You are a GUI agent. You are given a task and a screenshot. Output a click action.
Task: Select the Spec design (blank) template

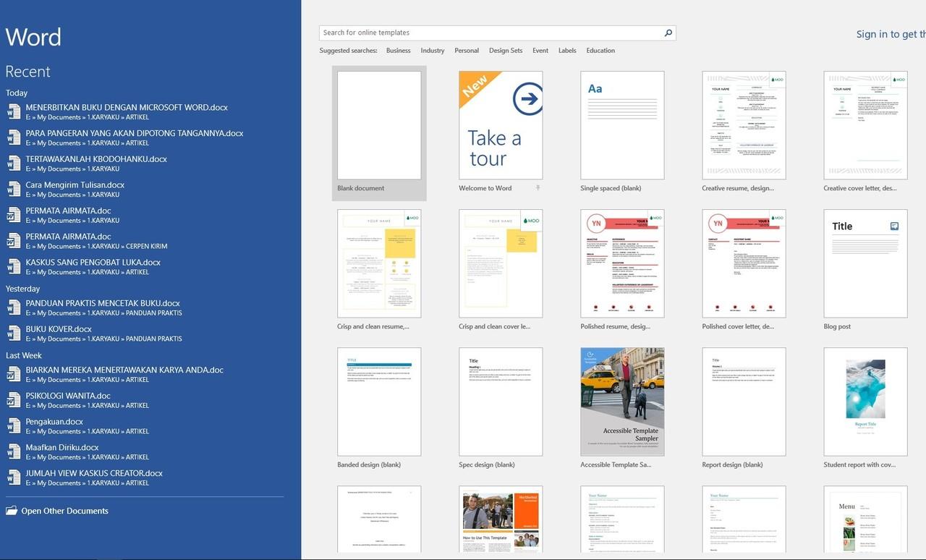tap(501, 402)
